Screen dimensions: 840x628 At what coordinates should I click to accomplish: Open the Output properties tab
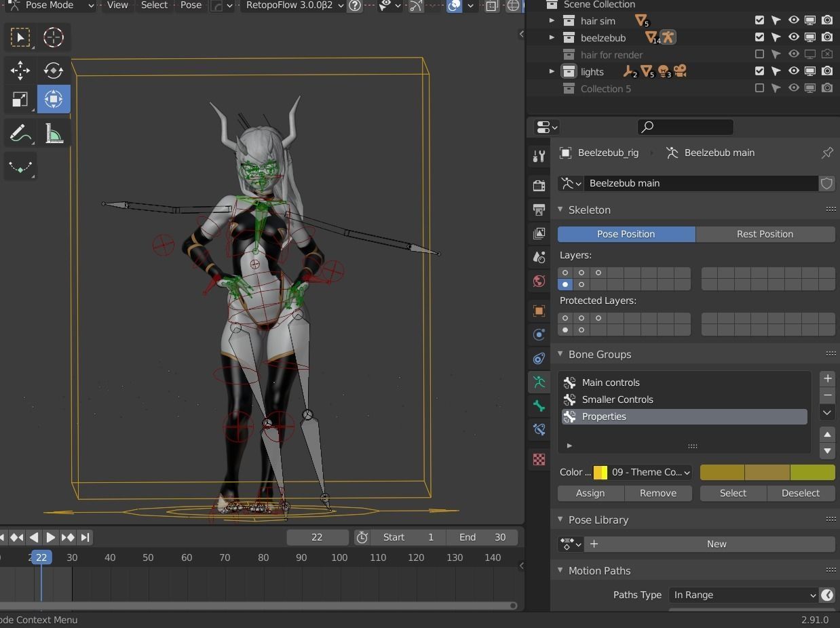pyautogui.click(x=539, y=210)
